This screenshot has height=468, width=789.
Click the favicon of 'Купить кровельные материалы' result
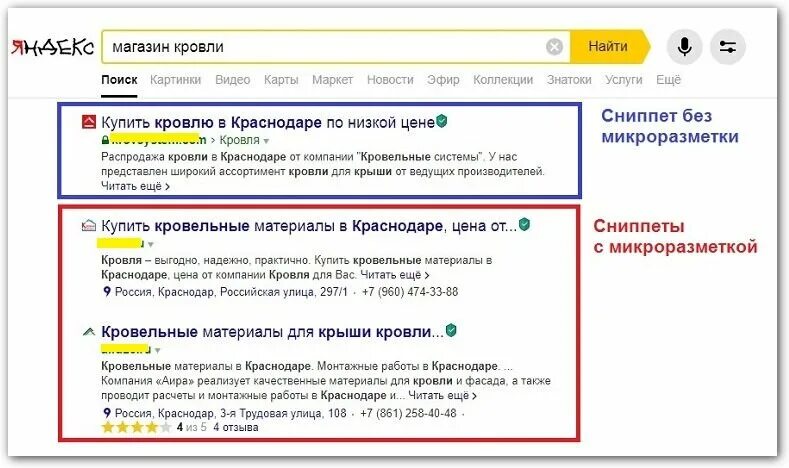pyautogui.click(x=89, y=225)
